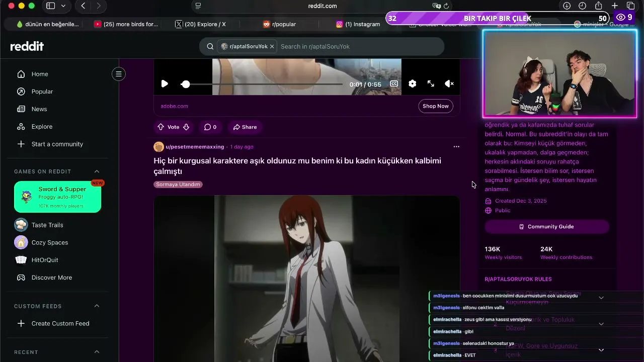Open the post titled Hiç bir kurgusal karaktere

point(297,166)
